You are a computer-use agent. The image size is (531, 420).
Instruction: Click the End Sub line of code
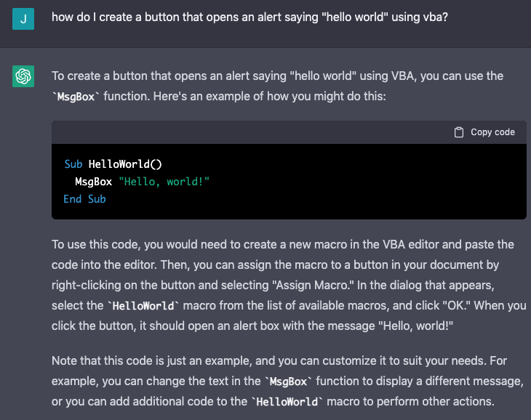pos(84,199)
